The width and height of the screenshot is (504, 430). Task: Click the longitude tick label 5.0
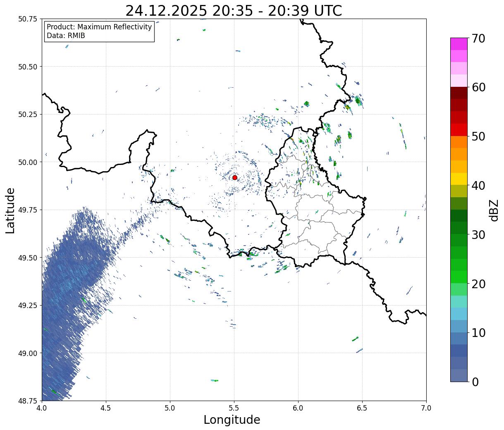[x=170, y=408]
